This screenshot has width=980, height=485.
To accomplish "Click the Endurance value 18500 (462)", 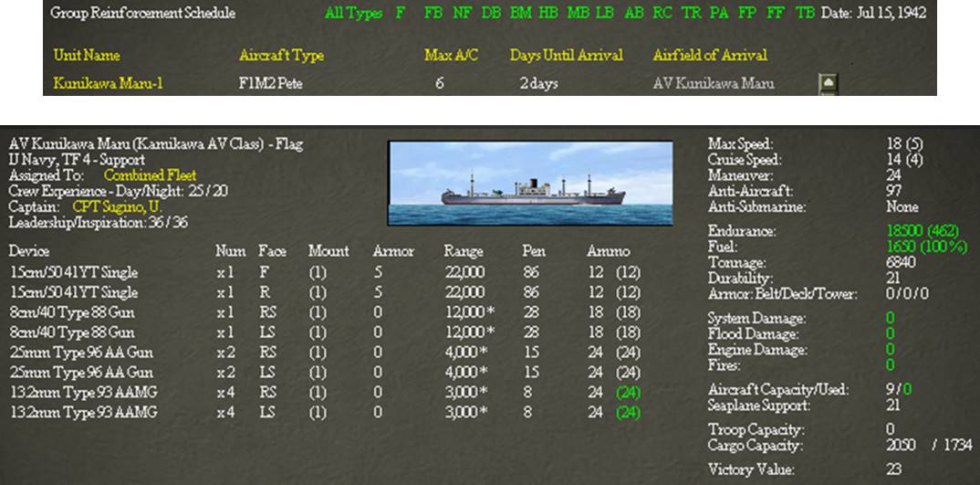I will [923, 231].
